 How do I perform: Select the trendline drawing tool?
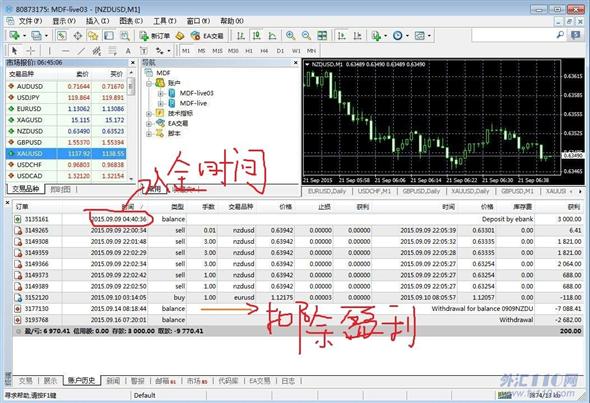pos(81,50)
